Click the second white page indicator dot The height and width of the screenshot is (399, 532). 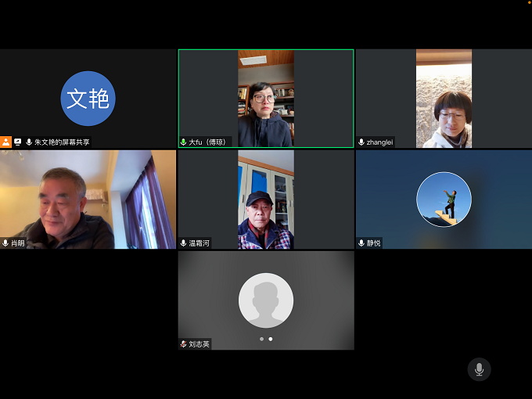[x=271, y=339]
